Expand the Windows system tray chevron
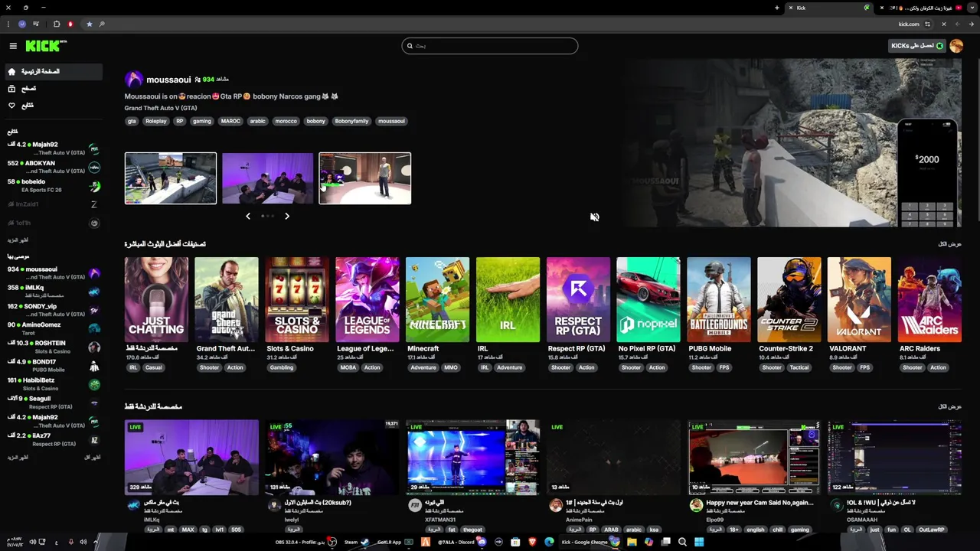Viewport: 980px width, 551px height. point(96,542)
